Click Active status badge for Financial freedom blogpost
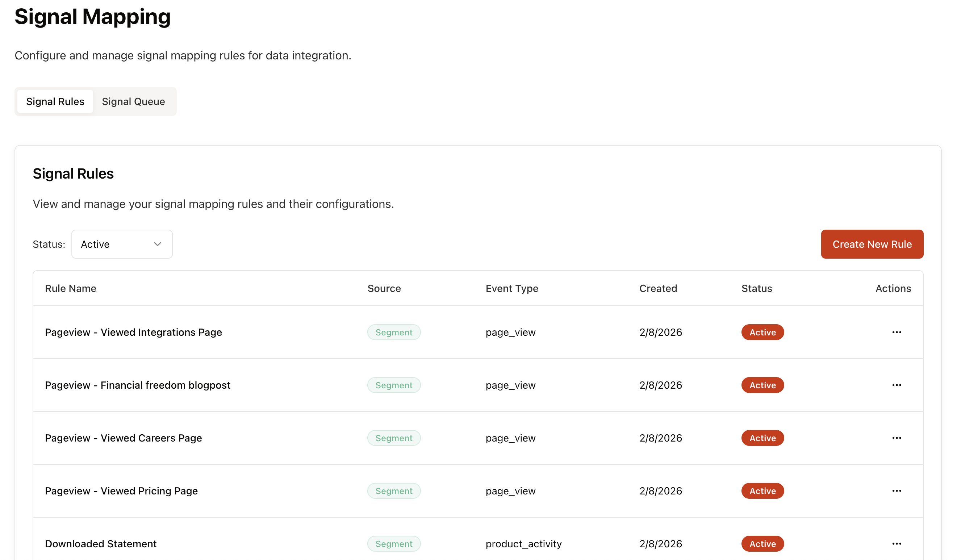Viewport: 957px width, 560px height. [762, 385]
